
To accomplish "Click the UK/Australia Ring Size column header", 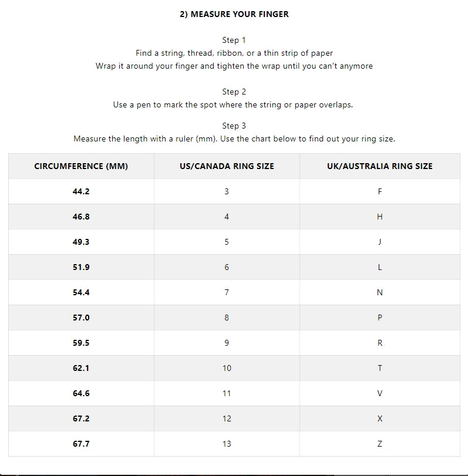I will 379,166.
